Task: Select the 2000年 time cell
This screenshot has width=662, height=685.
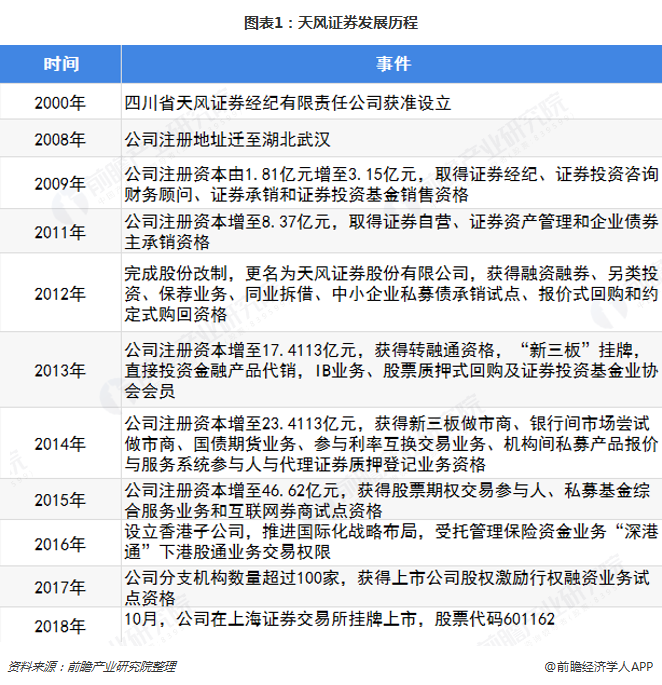Action: [60, 103]
